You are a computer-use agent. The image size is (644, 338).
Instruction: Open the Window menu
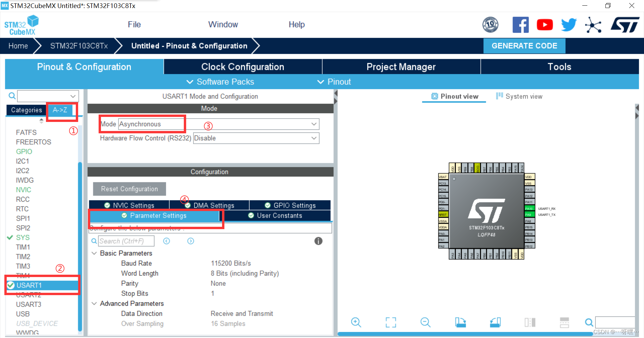pos(223,24)
